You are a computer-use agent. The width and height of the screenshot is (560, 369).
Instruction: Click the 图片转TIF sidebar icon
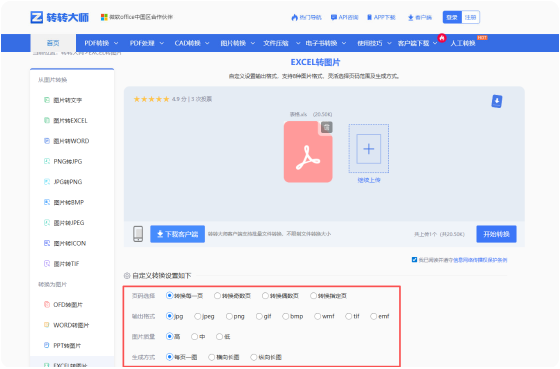[x=47, y=264]
